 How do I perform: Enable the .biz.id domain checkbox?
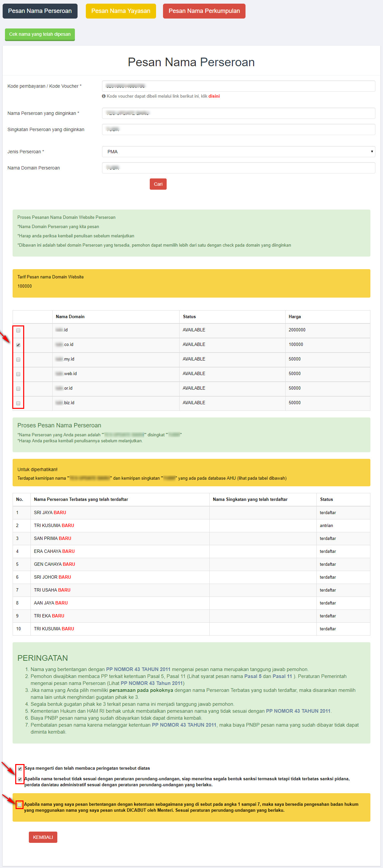pyautogui.click(x=18, y=403)
